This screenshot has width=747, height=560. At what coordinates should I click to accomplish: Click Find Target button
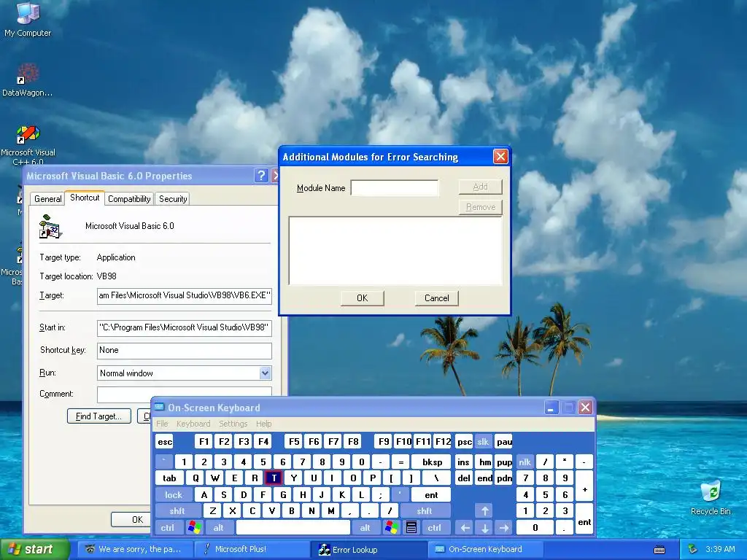[99, 416]
